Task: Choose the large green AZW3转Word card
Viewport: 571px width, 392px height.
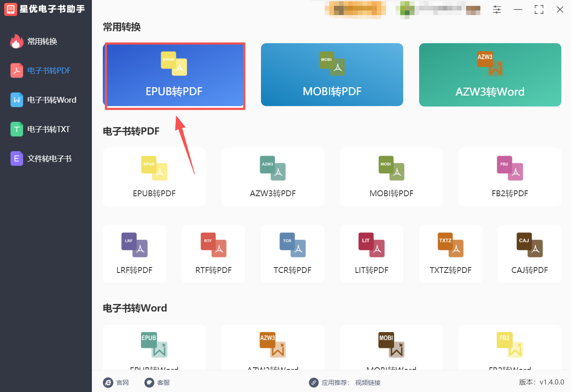Action: [490, 75]
